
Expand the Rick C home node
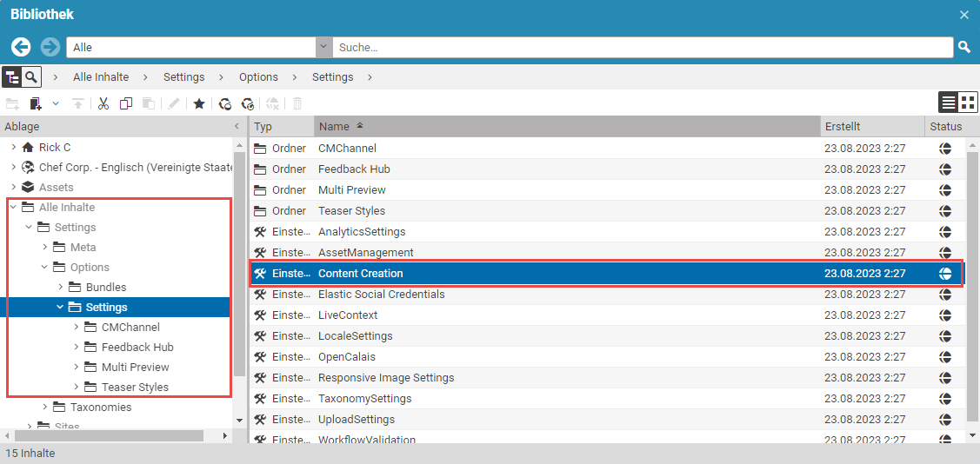pyautogui.click(x=13, y=148)
